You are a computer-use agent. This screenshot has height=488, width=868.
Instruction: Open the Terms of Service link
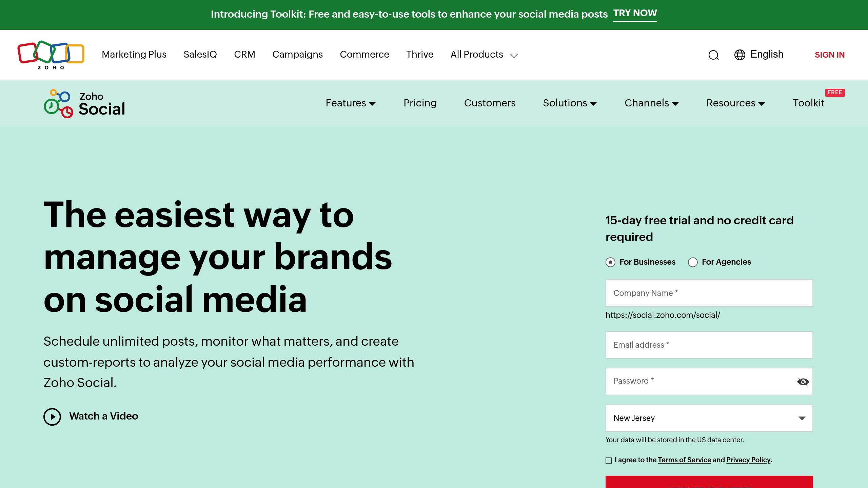click(x=684, y=460)
